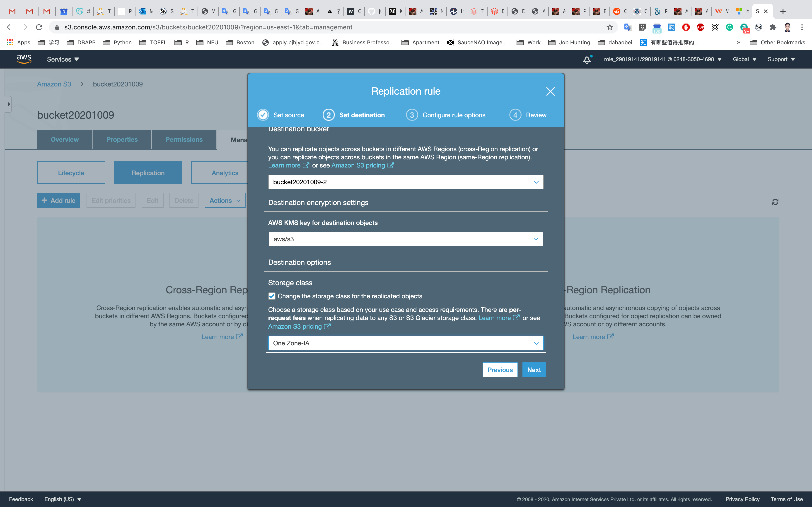This screenshot has height=507, width=812.
Task: Click the AWS logo home icon
Action: point(24,59)
